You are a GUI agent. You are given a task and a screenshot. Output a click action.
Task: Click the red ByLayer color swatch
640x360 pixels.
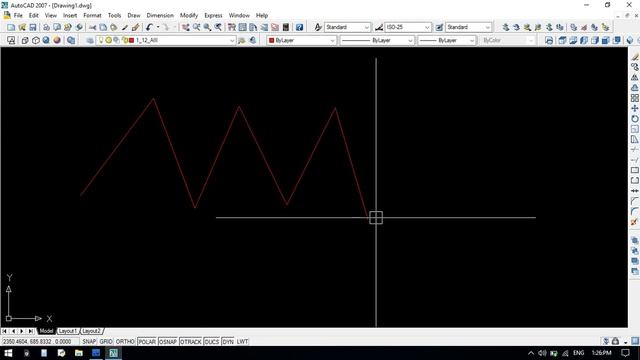[271, 40]
